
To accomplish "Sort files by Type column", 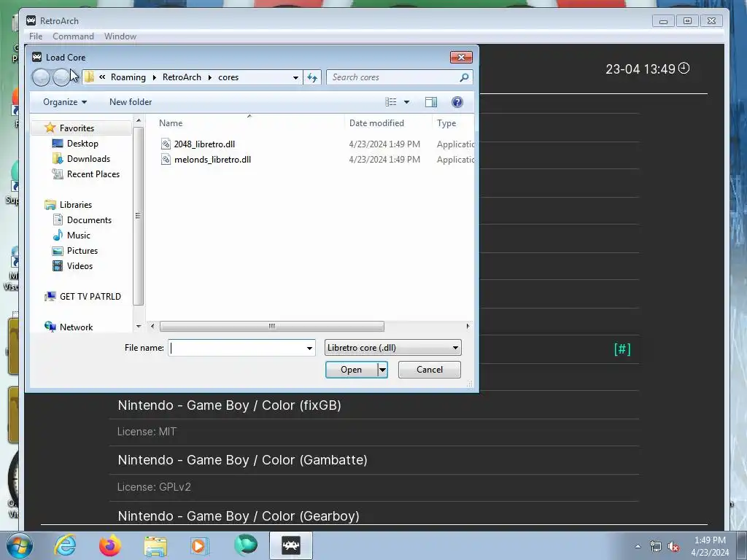I will pyautogui.click(x=446, y=122).
